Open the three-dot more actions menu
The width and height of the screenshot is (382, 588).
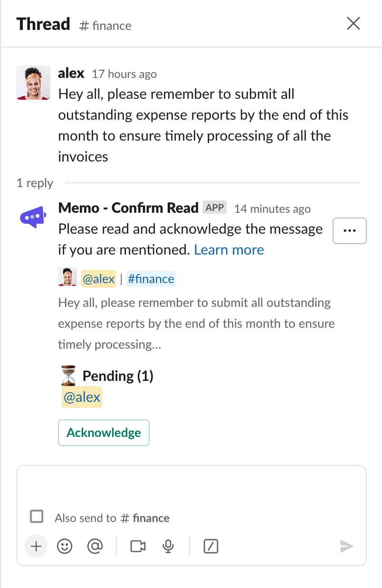tap(349, 231)
